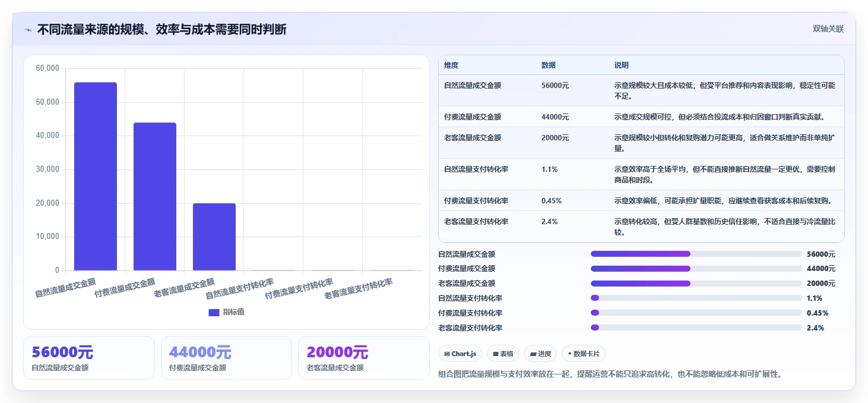The height and width of the screenshot is (403, 868).
Task: Click the 双轴关联 tag in the header
Action: tap(828, 29)
